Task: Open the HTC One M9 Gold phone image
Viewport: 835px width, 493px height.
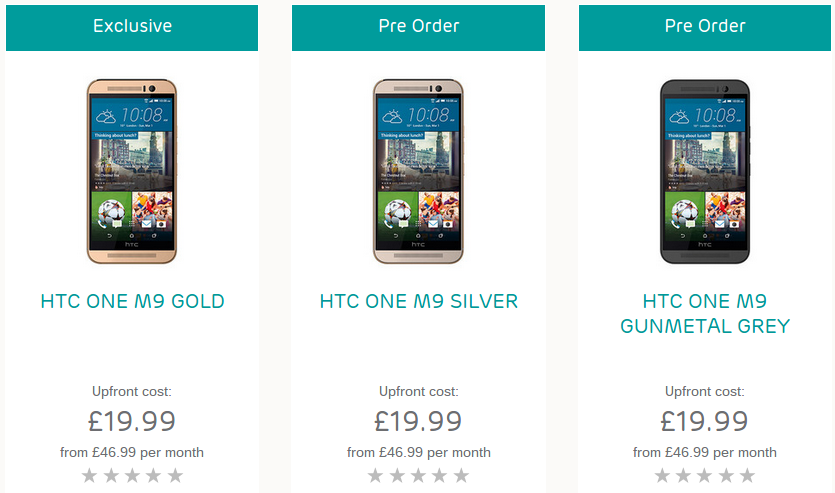Action: 132,171
